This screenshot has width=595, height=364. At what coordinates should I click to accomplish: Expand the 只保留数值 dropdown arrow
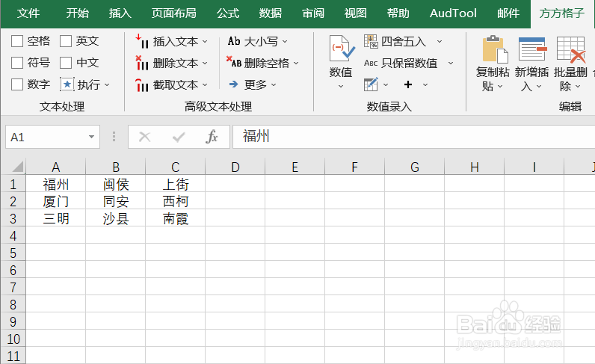[x=451, y=63]
